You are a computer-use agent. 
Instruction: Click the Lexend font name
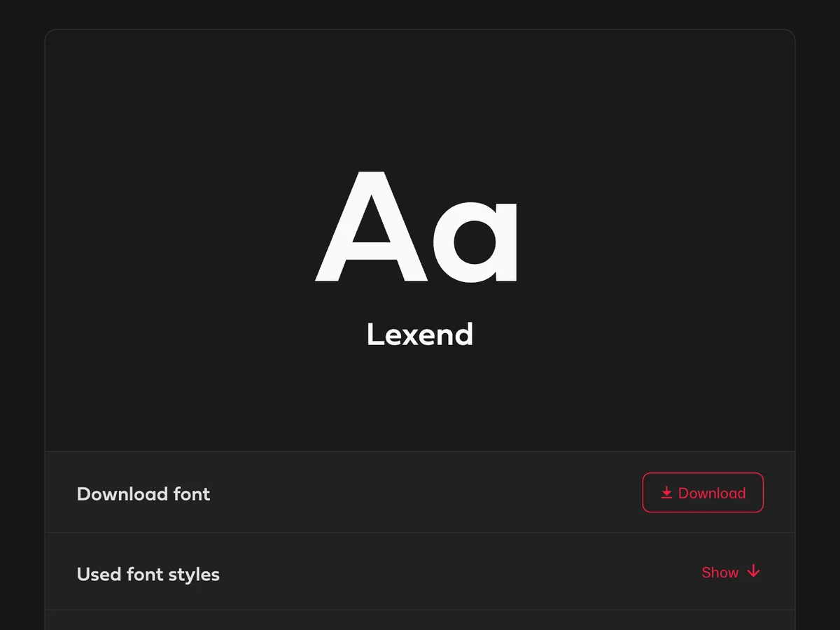click(x=420, y=335)
